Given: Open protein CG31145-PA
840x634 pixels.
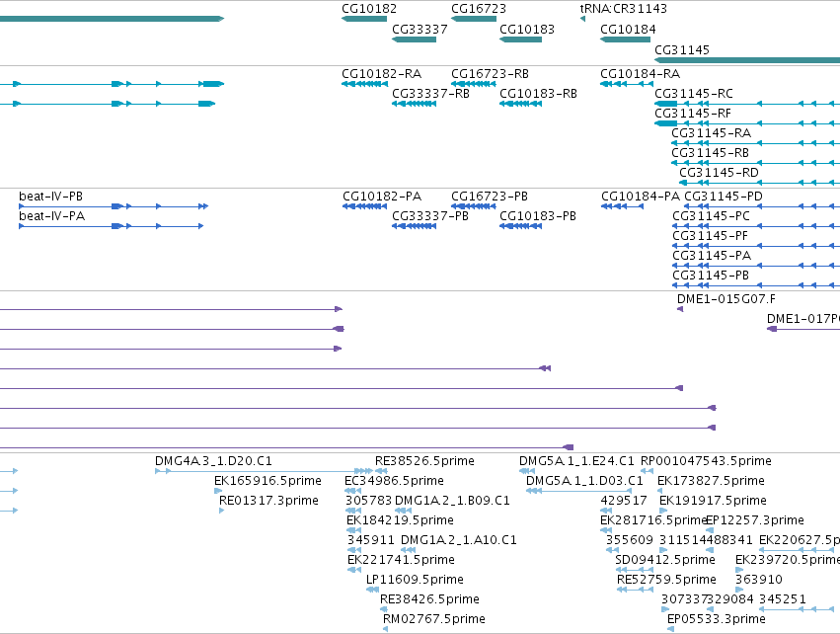Looking at the screenshot, I should point(712,256).
